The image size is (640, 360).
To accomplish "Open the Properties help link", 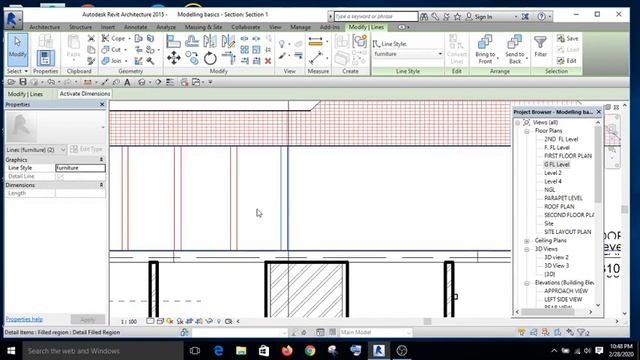I will click(24, 319).
